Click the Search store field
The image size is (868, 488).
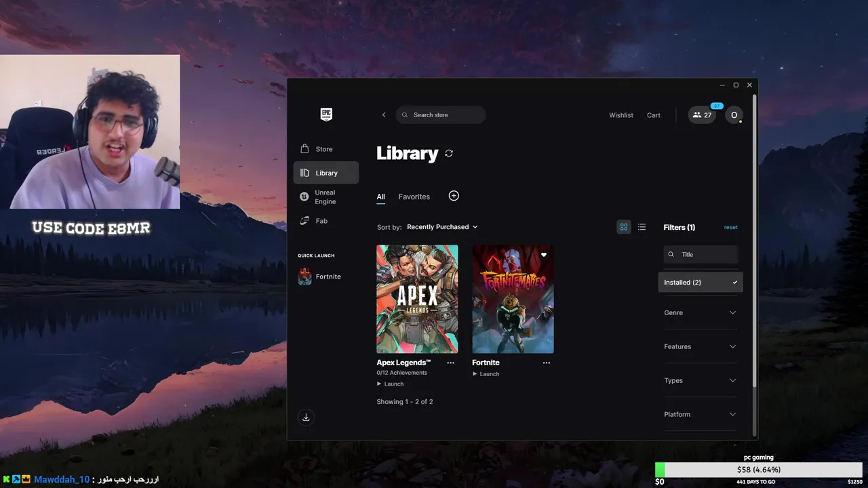(x=440, y=115)
